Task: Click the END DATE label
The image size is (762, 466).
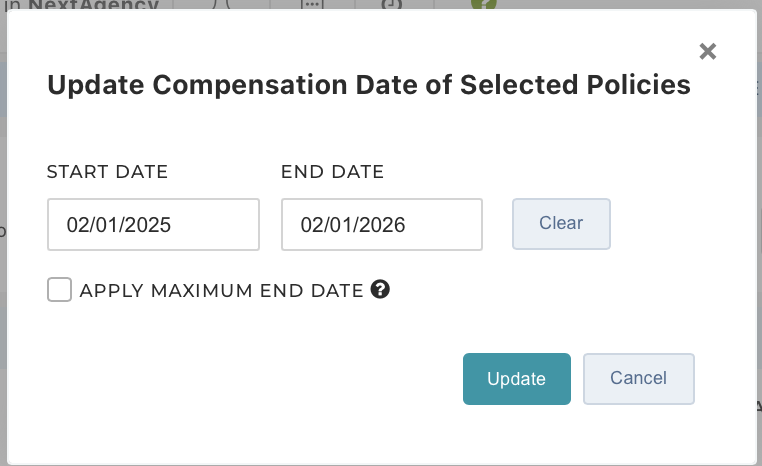Action: (332, 172)
